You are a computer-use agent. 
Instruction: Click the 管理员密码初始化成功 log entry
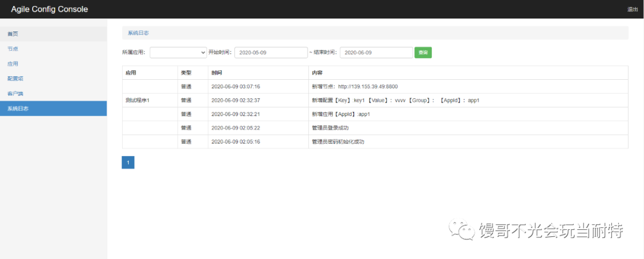pos(338,142)
